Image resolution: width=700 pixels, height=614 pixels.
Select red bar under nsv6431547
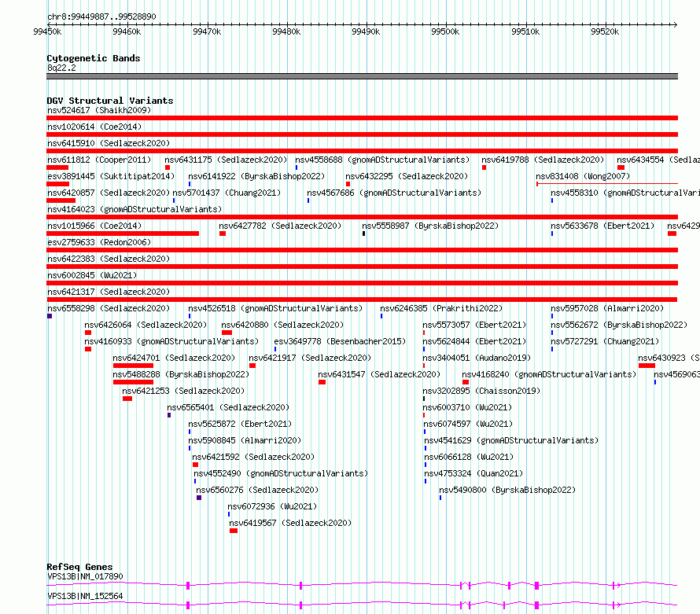coord(322,382)
